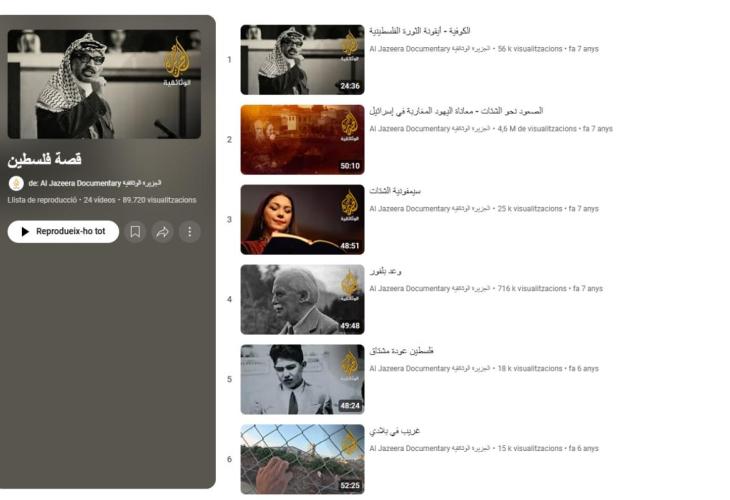Click the Arabic title of video 6
Screen dimensions: 730x500
click(x=395, y=431)
